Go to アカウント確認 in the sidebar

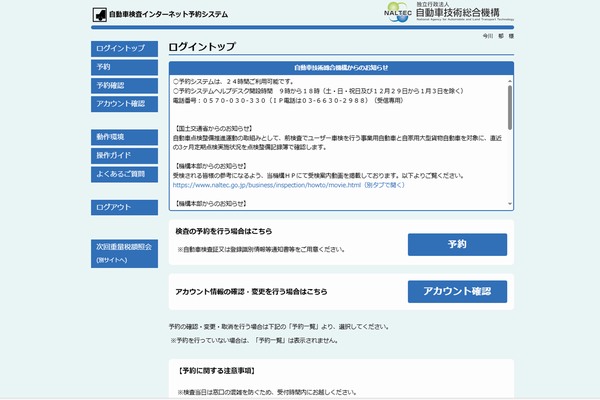coord(124,104)
